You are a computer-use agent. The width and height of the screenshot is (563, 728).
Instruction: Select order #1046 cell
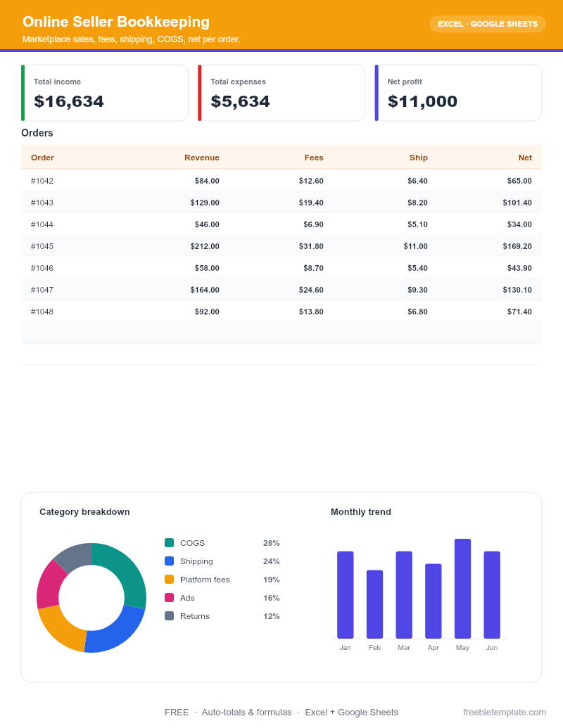(42, 268)
